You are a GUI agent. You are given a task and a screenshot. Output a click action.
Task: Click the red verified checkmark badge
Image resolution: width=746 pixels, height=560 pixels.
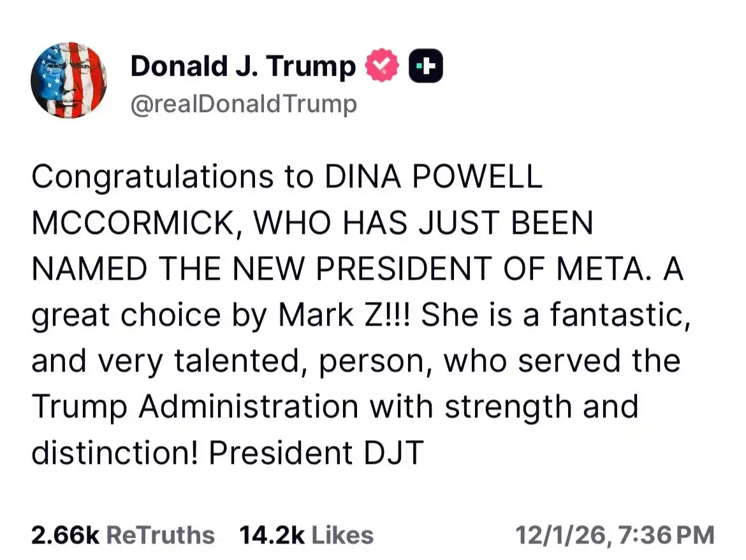pyautogui.click(x=382, y=66)
